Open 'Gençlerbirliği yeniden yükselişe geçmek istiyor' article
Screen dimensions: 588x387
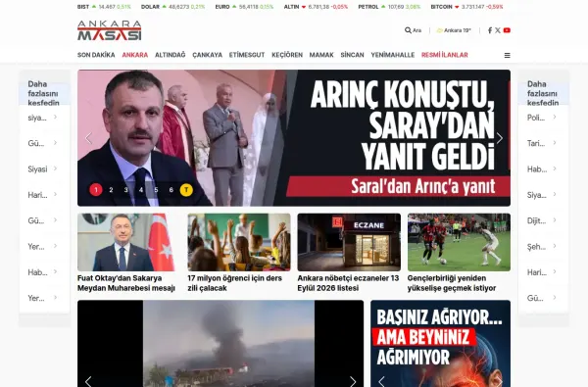[452, 283]
